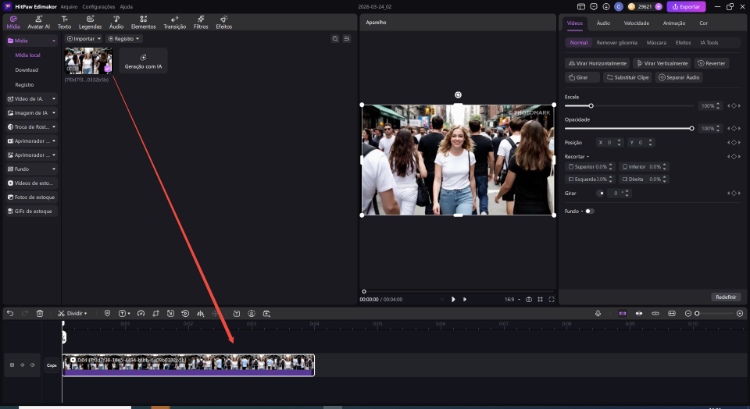Open the Avatar AI tool
The width and height of the screenshot is (750, 409).
(38, 22)
